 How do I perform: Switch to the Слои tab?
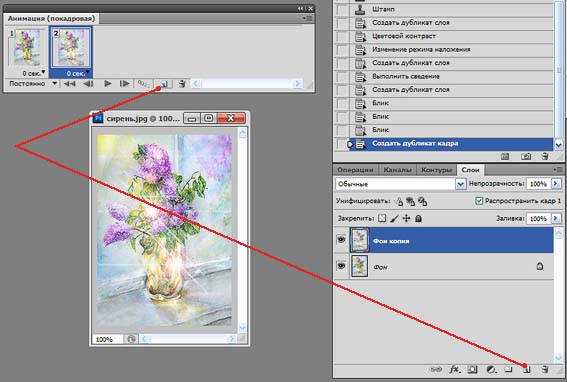(470, 170)
